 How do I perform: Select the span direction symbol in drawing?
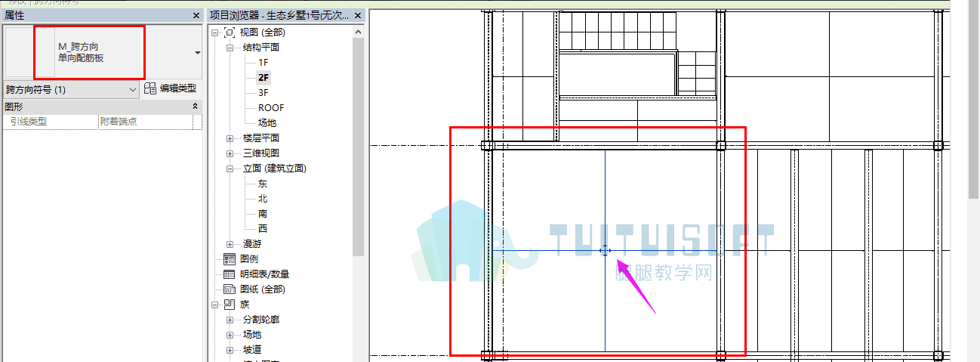click(x=605, y=250)
